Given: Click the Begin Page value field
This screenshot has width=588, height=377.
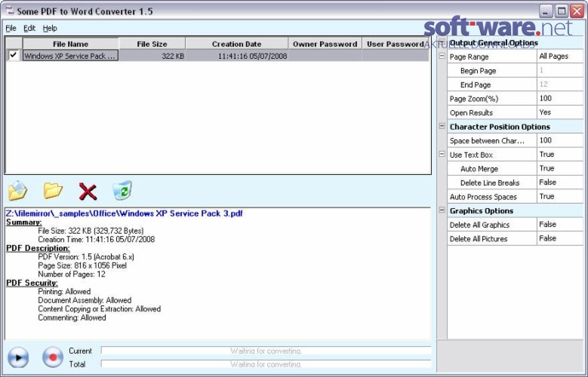Looking at the screenshot, I should (560, 70).
